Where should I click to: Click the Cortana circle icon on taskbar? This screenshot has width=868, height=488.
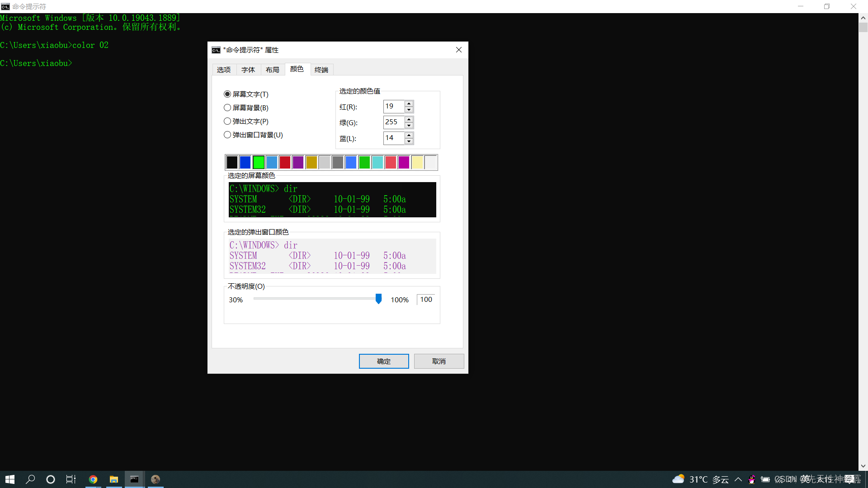[x=50, y=479]
